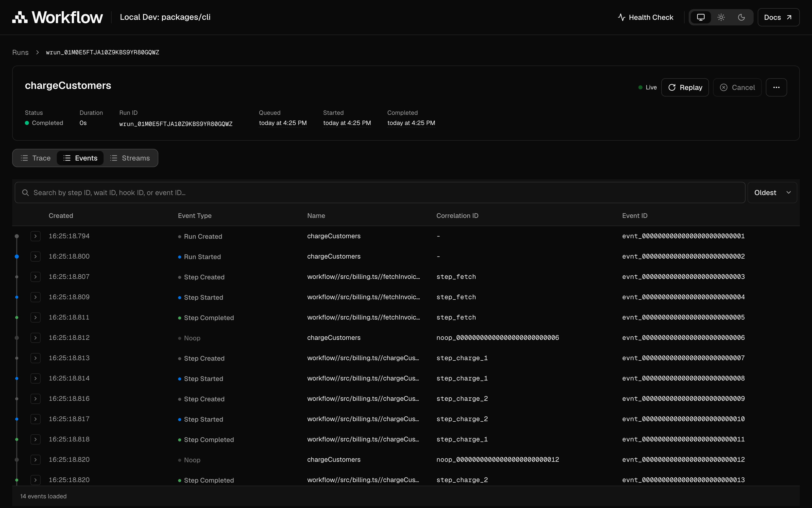Click the run ID in the breadcrumb
Screen dimensions: 812x508
103,52
